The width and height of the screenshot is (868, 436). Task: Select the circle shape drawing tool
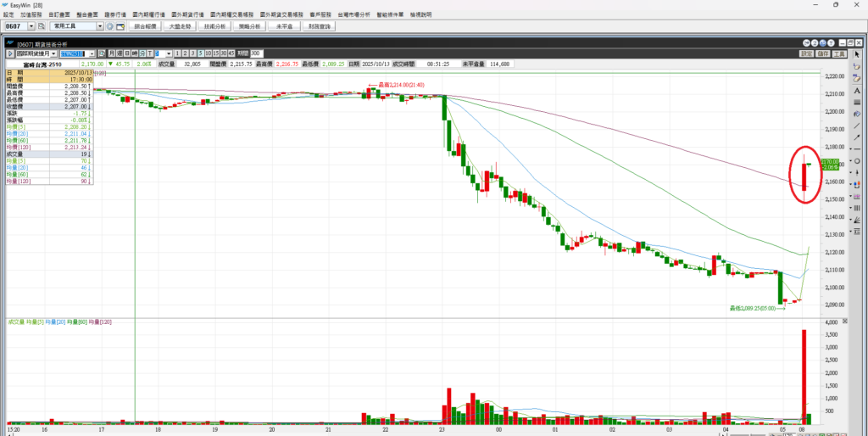point(858,161)
